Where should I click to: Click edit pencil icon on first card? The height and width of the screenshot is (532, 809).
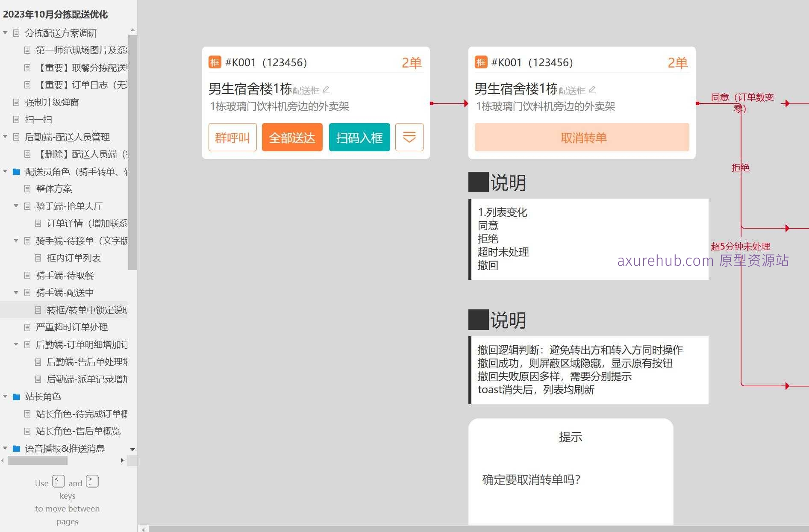click(x=326, y=90)
